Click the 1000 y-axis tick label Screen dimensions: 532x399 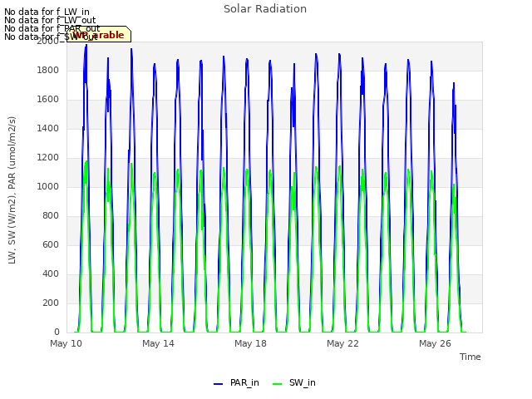(47, 186)
